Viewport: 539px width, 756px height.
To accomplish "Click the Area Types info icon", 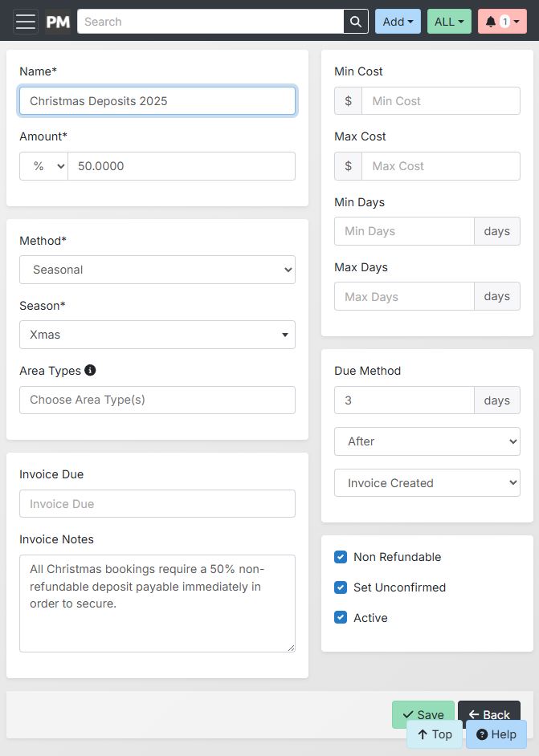I will tap(90, 370).
